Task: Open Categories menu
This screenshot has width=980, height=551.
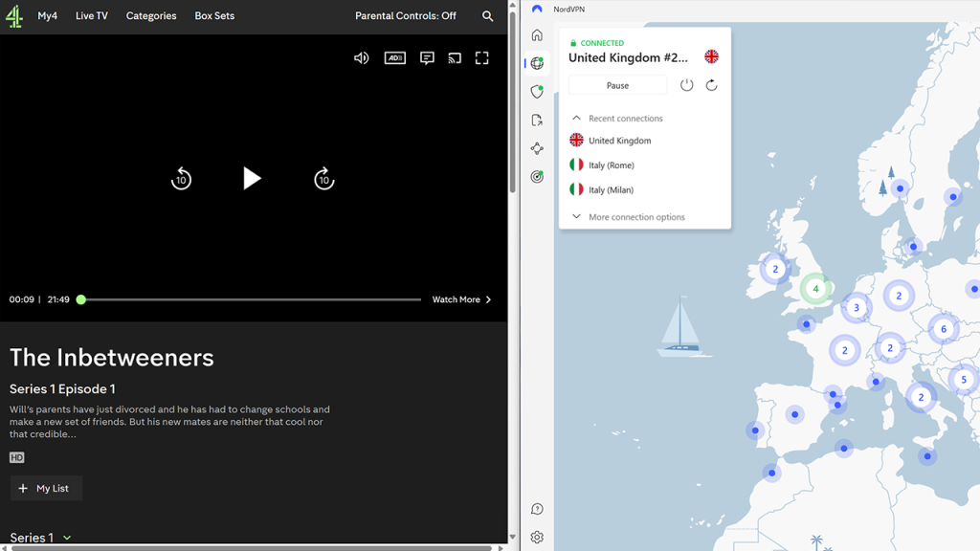Action: click(151, 15)
